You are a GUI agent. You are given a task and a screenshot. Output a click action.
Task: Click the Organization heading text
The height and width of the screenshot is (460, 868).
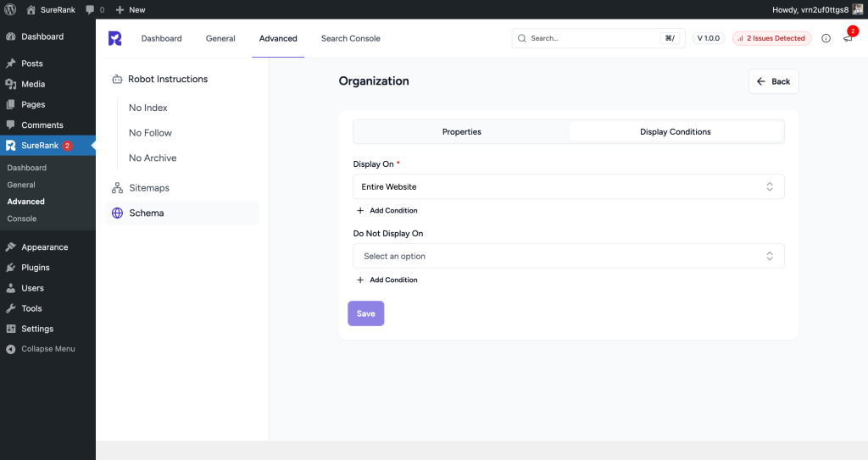[x=374, y=80]
